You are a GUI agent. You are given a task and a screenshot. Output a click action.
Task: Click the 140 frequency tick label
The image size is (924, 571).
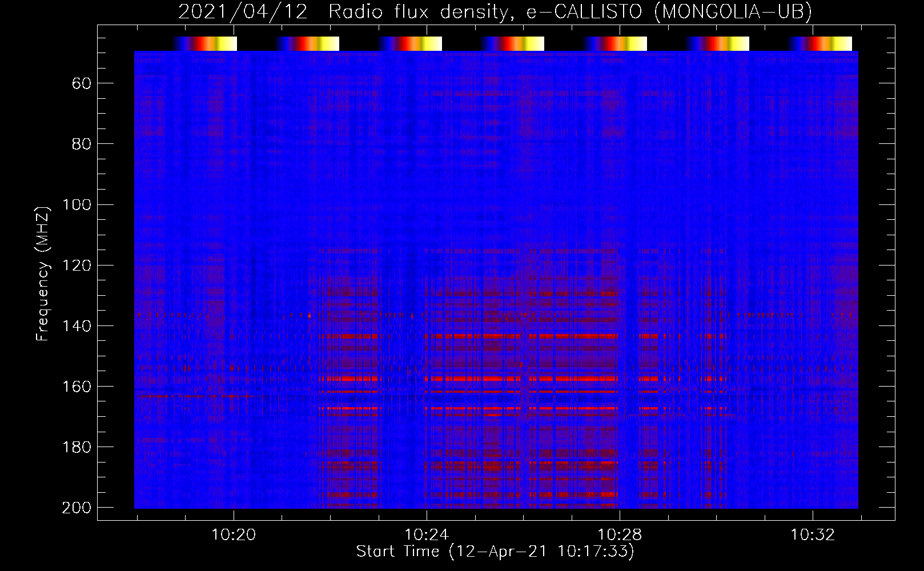(77, 326)
